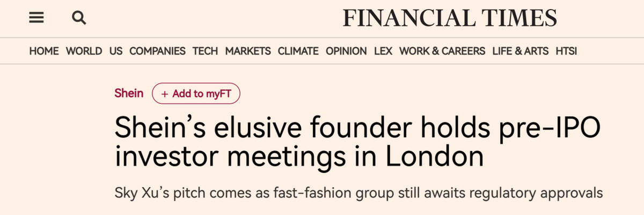Navigate to Work & Careers
Viewport: 644px width, 215px height.
pos(442,51)
